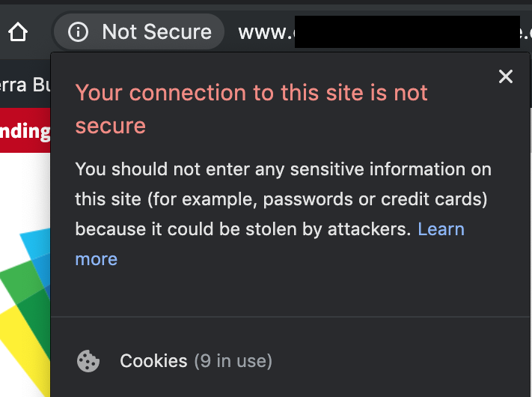Click the sensitive information warning paragraph

[x=284, y=214]
